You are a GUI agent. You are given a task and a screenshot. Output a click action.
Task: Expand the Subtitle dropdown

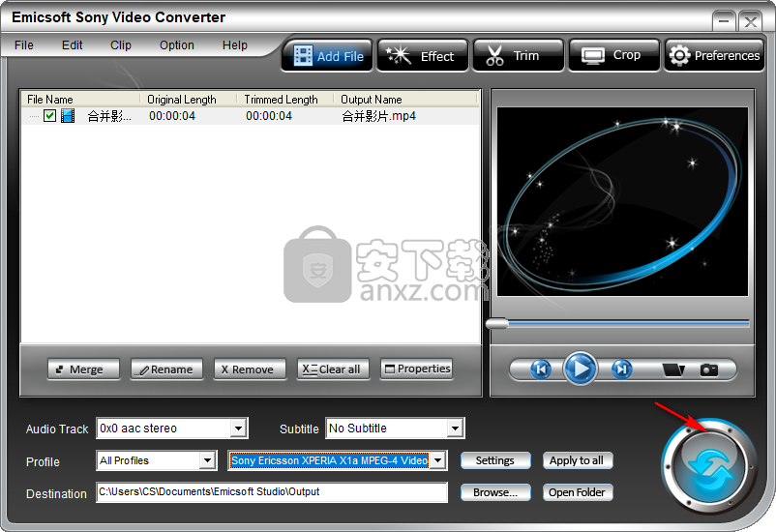[x=455, y=429]
